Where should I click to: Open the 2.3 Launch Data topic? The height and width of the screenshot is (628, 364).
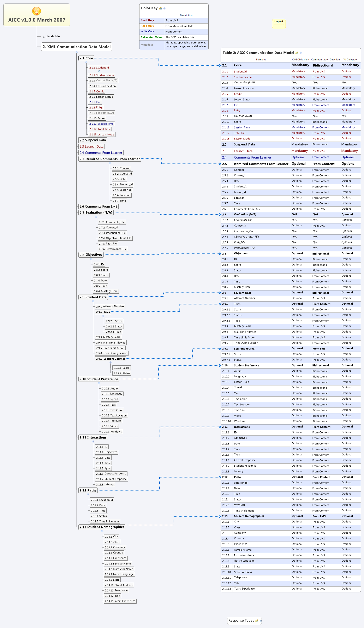(92, 146)
